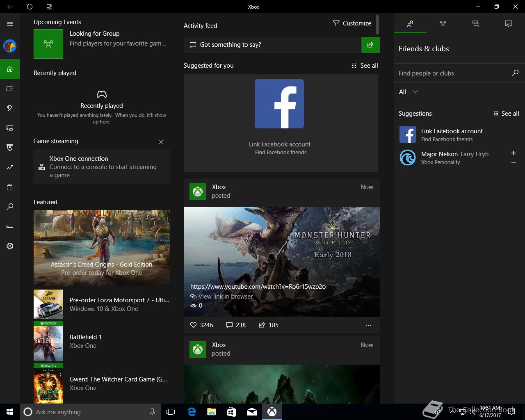Open Microsoft Store from taskbar
The width and height of the screenshot is (525, 420).
point(232,412)
